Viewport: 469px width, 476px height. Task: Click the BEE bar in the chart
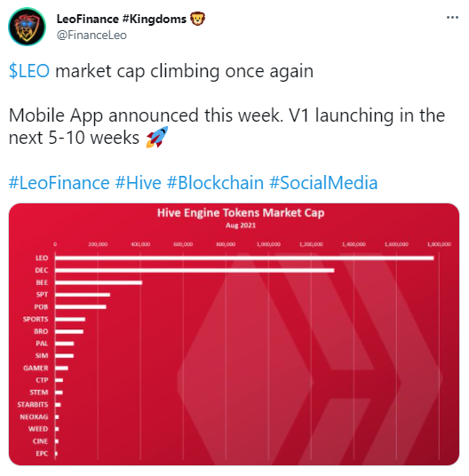coord(99,282)
